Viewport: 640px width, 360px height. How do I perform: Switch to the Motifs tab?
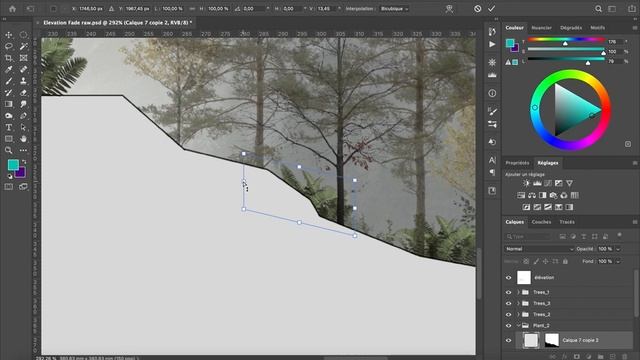tap(598, 28)
